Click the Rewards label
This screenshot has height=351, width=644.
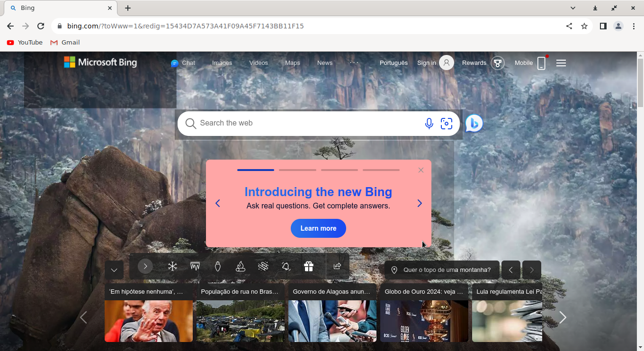(x=474, y=63)
